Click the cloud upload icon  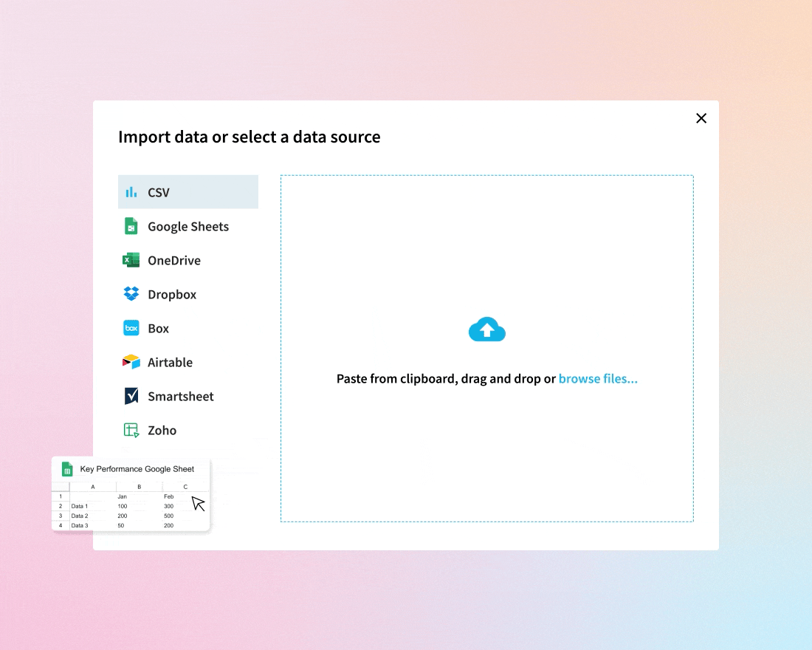point(486,329)
